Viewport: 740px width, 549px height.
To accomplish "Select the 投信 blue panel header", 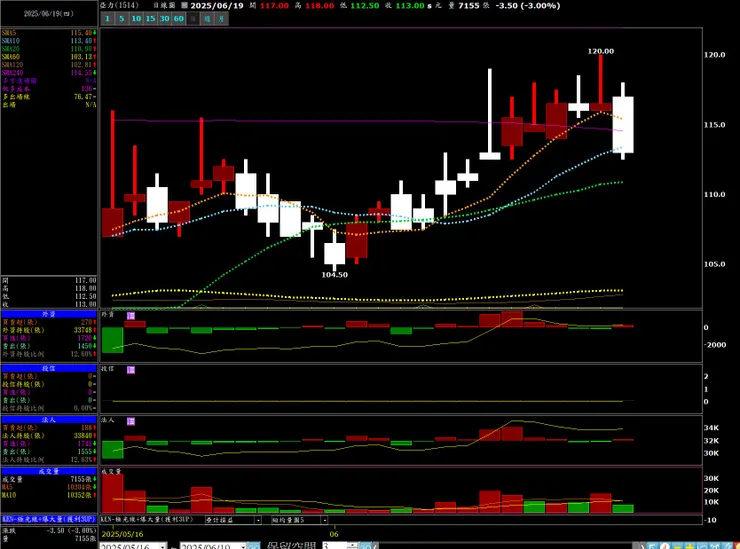I will 49,368.
